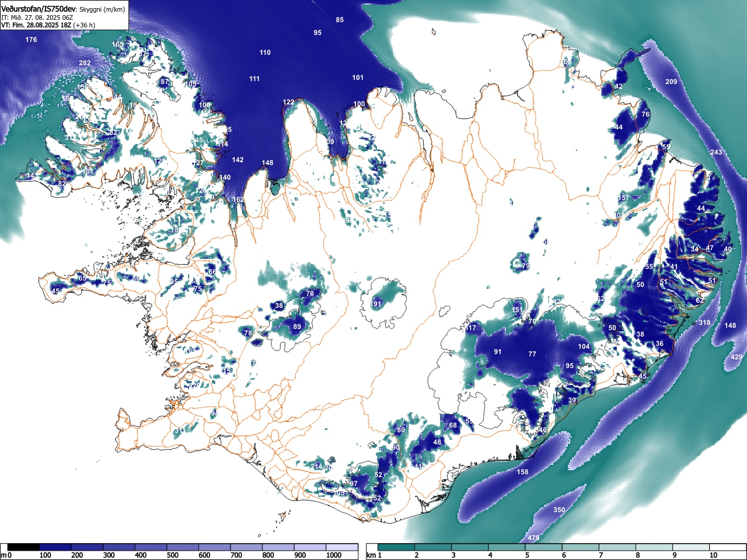Click the 142 visibility value

[238, 160]
